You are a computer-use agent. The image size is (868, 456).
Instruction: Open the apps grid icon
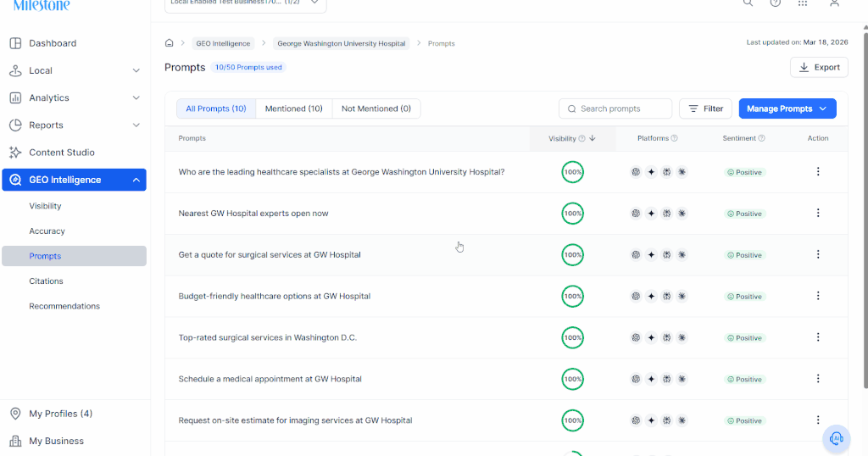pos(803,3)
